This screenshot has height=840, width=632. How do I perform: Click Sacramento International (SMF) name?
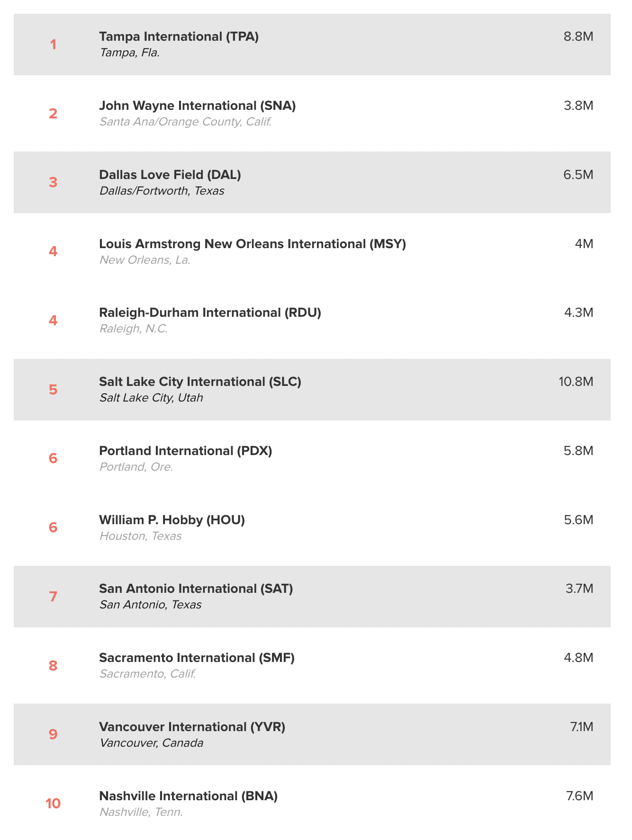point(197,658)
